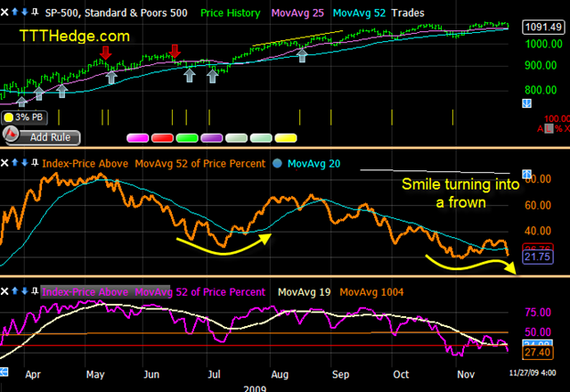This screenshot has height=392, width=570.
Task: Move the magenta bottom pane up
Action: 15,291
